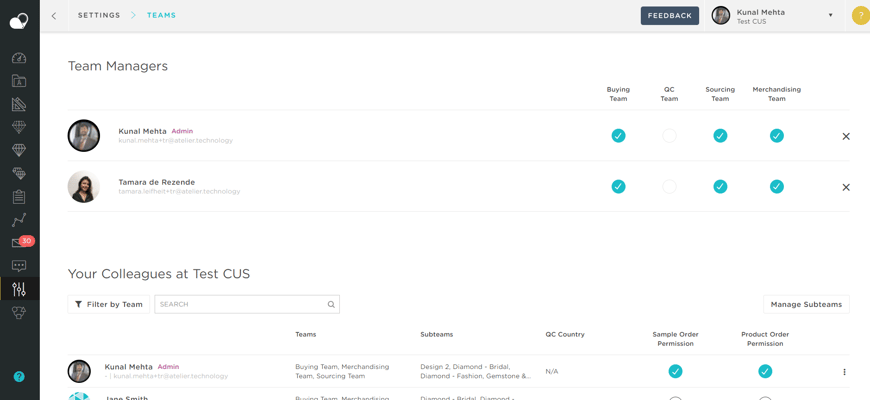Toggle Buying Team for Tamara de Rezende

tap(618, 186)
